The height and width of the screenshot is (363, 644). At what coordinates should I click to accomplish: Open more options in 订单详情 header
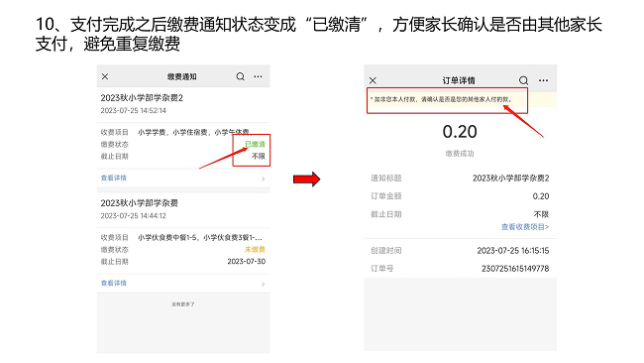coord(543,80)
